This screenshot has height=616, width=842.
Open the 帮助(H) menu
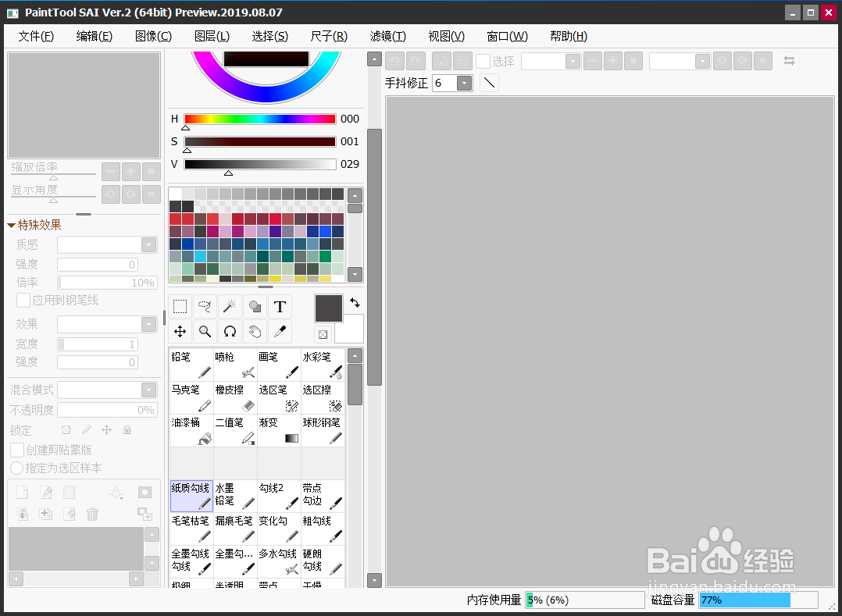coord(568,36)
